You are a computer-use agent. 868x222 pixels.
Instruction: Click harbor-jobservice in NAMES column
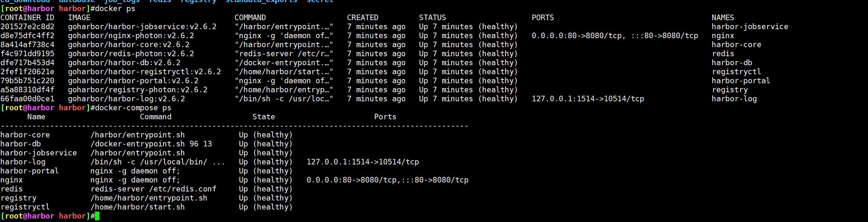click(750, 27)
